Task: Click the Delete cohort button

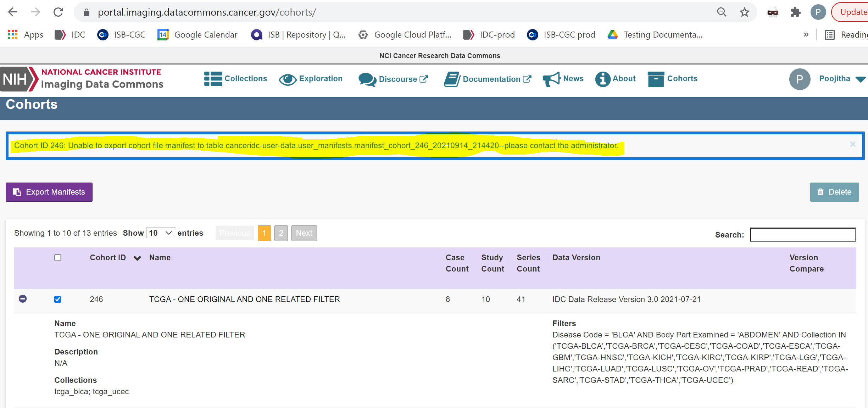Action: point(834,192)
